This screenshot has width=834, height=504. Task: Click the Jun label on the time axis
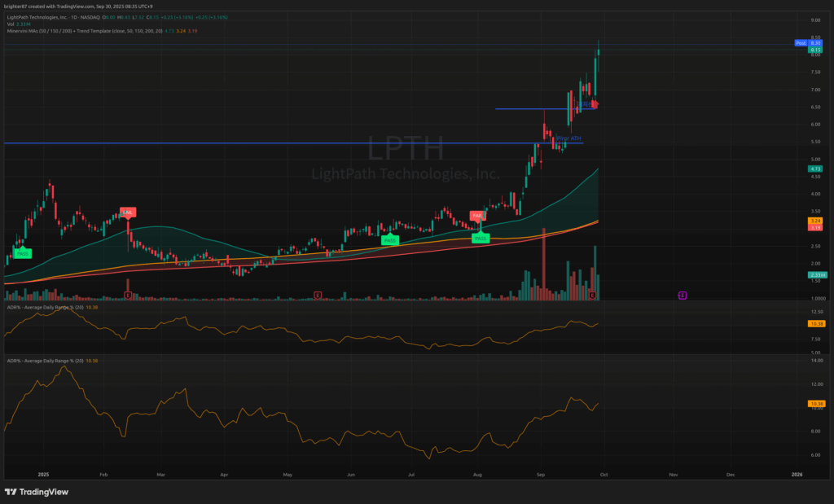tap(350, 474)
